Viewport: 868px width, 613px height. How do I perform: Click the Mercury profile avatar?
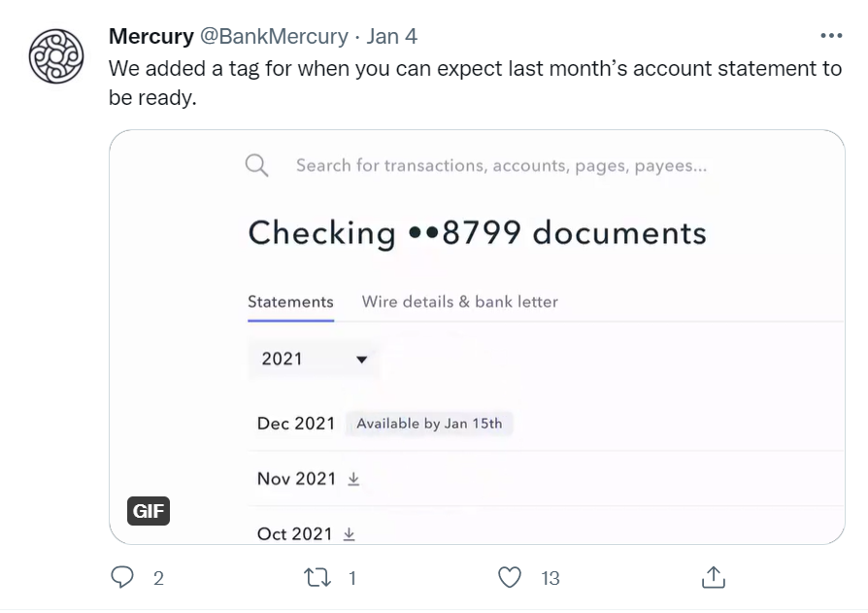[57, 55]
